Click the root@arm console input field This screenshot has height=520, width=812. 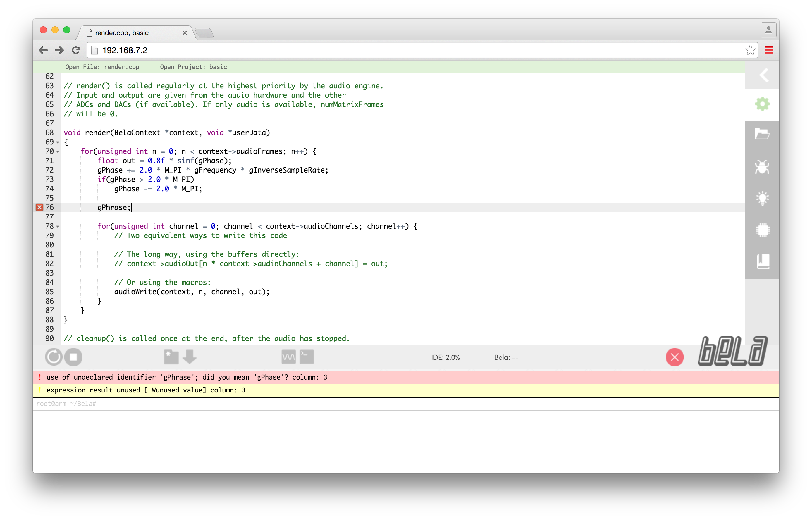pos(406,404)
